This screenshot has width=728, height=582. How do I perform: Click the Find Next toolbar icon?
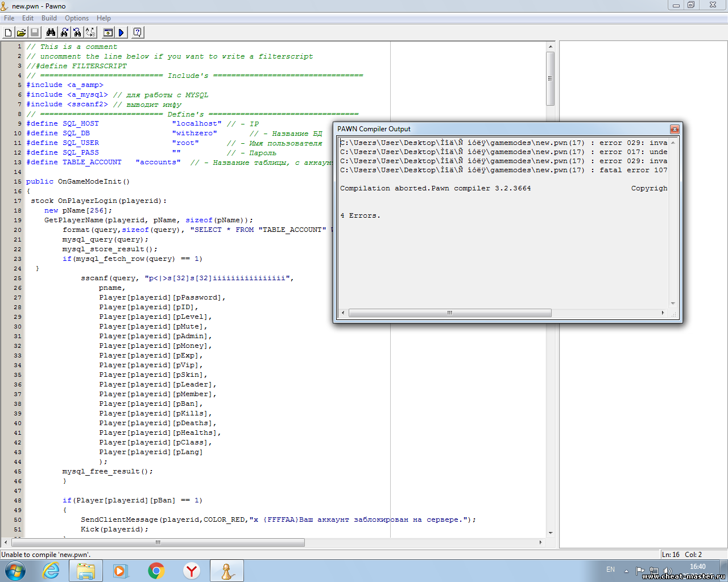(x=64, y=33)
